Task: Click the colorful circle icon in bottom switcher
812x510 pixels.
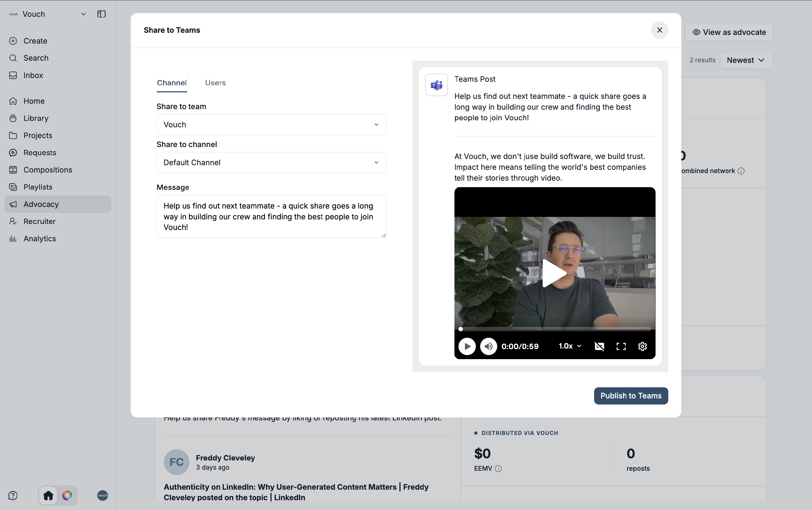Action: click(67, 495)
